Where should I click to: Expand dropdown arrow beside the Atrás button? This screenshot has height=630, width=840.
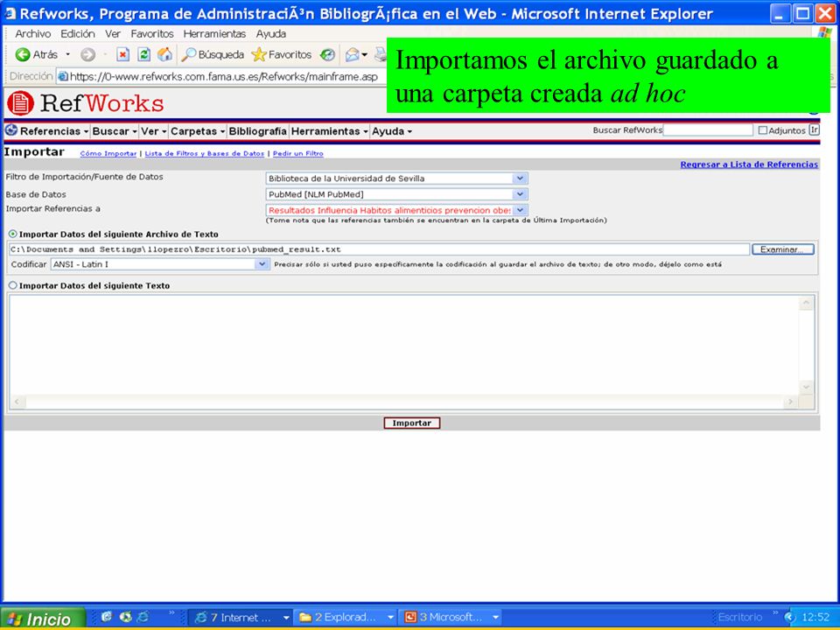68,54
